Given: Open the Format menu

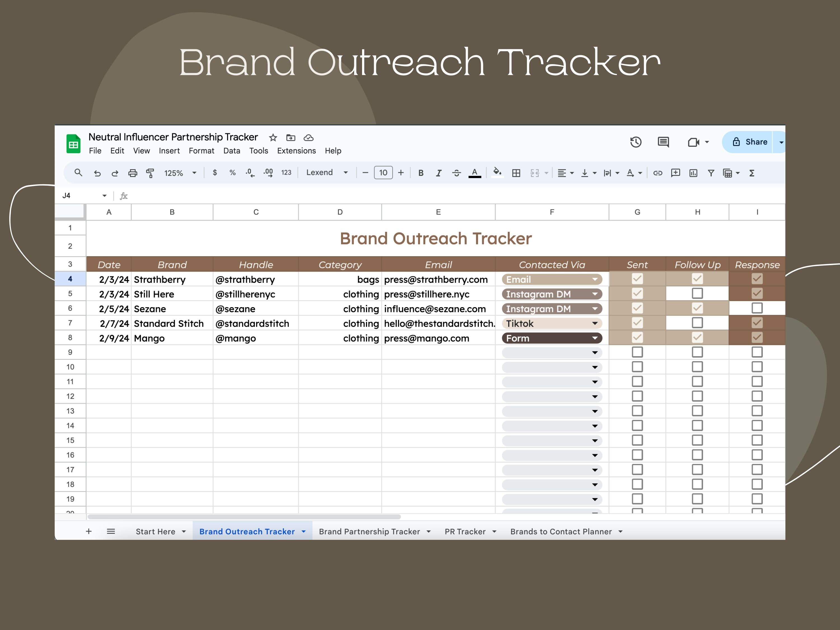Looking at the screenshot, I should [202, 151].
